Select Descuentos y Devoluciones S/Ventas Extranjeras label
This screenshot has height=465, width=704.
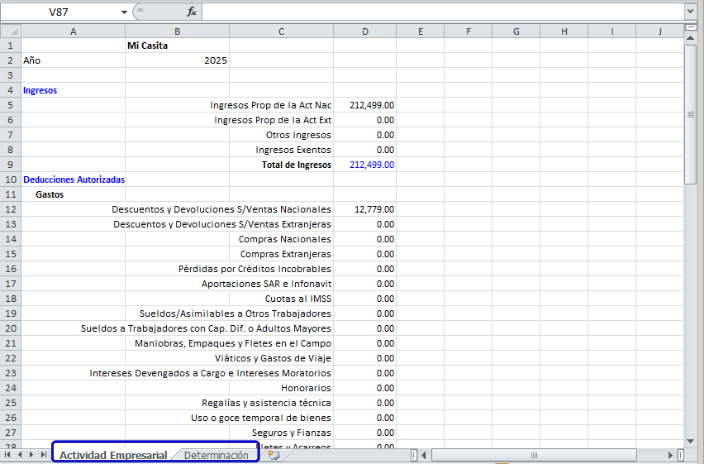click(222, 224)
